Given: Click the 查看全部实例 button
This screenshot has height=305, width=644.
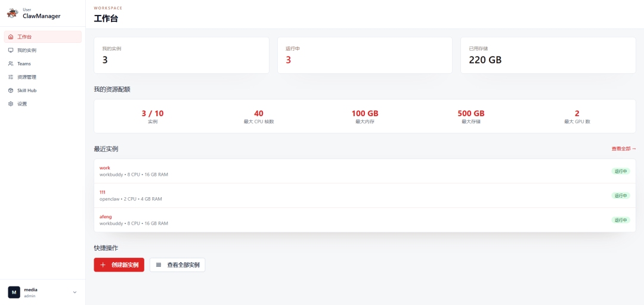Looking at the screenshot, I should [x=178, y=264].
